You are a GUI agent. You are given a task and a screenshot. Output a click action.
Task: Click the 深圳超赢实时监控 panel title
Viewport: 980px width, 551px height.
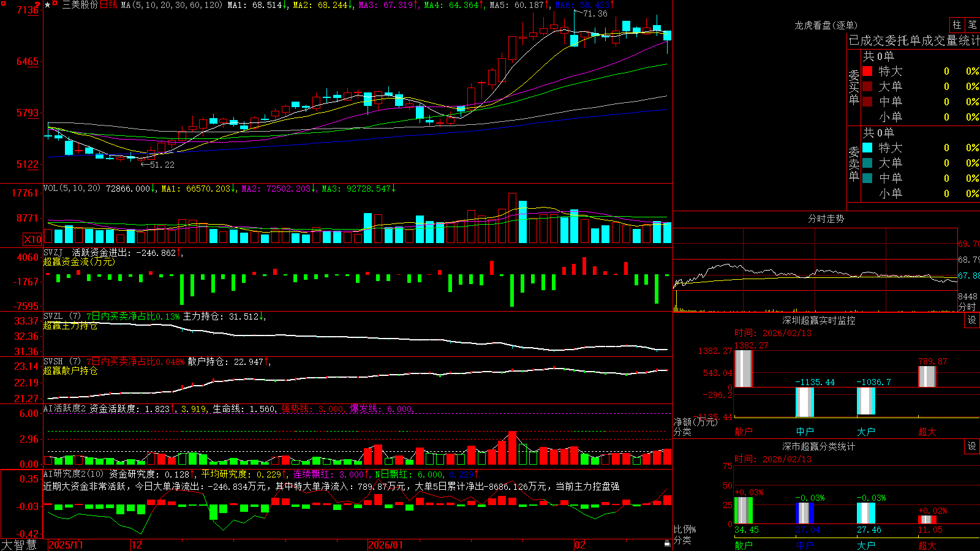[x=818, y=320]
